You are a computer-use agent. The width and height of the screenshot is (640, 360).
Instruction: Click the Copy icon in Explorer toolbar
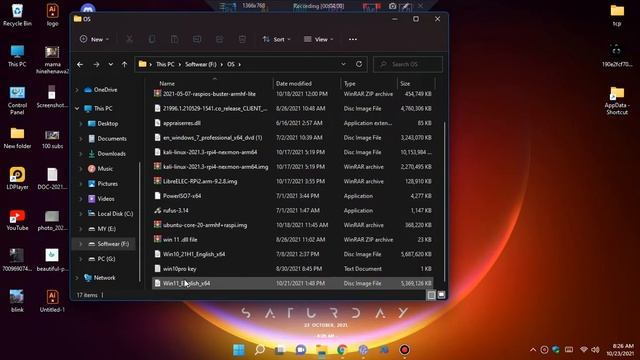click(x=152, y=39)
